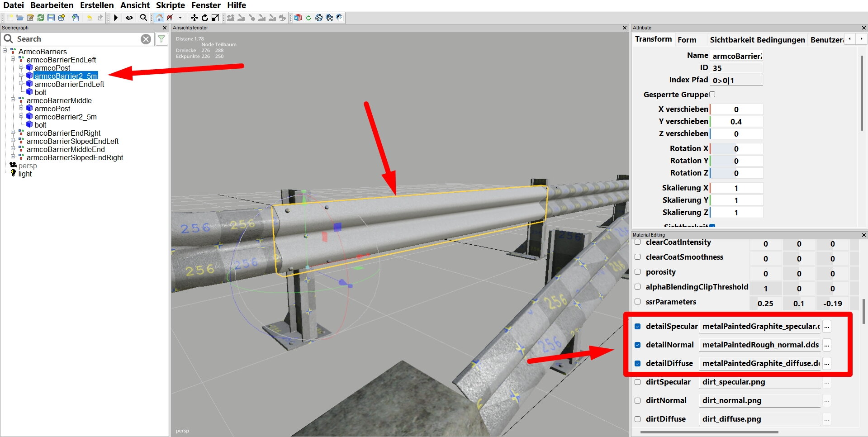Select the Rotate tool icon
This screenshot has height=437, width=868.
click(205, 18)
